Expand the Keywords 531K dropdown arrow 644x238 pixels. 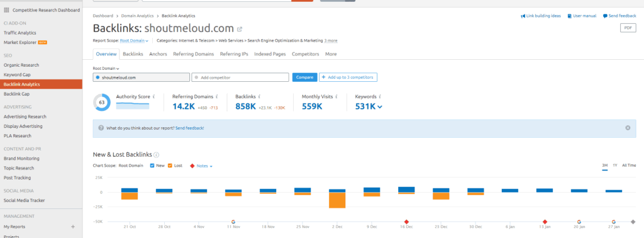pyautogui.click(x=379, y=107)
